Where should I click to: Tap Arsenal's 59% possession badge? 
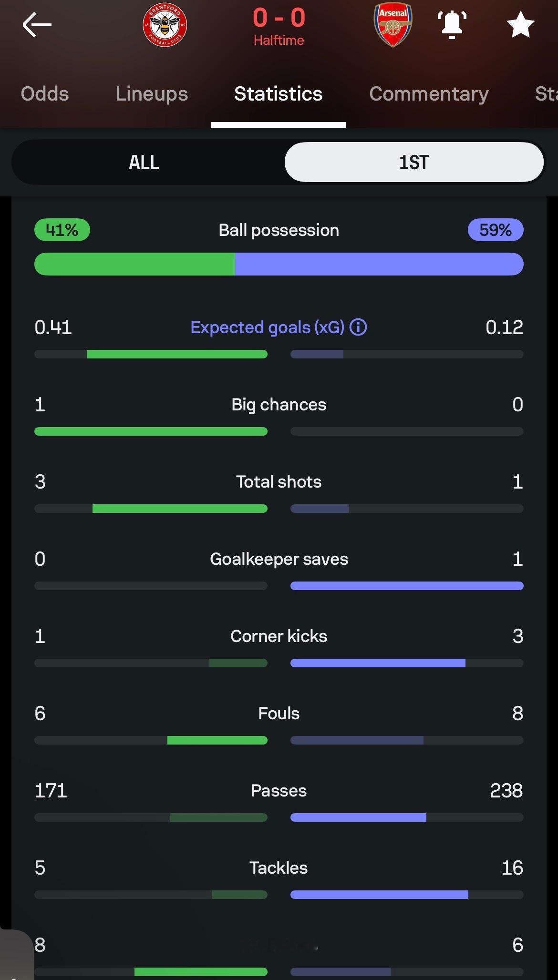tap(495, 230)
